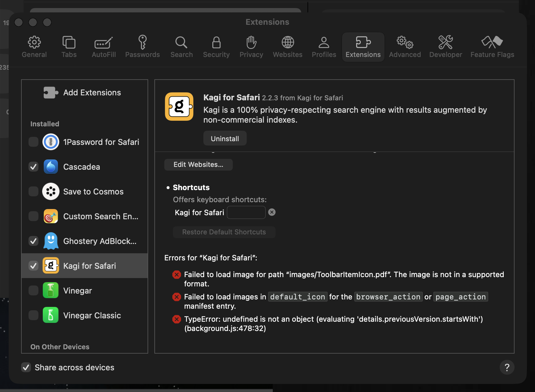Select the 1Password for Safari icon
535x392 pixels.
(51, 142)
